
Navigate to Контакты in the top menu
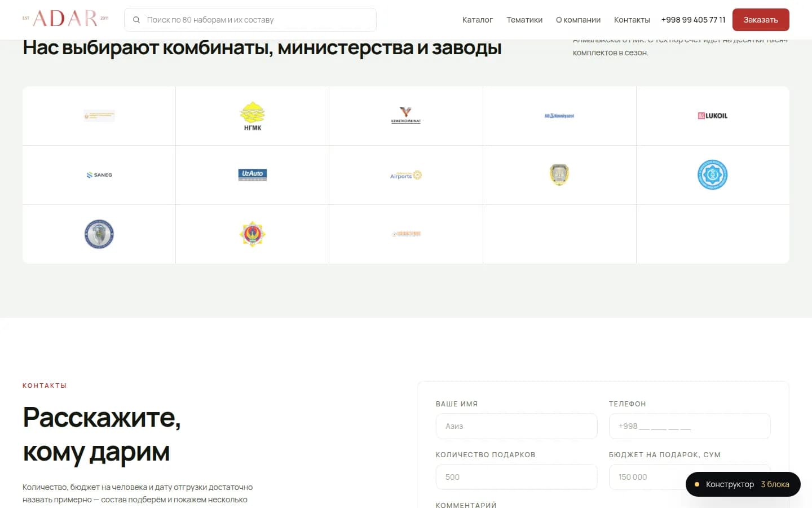632,20
